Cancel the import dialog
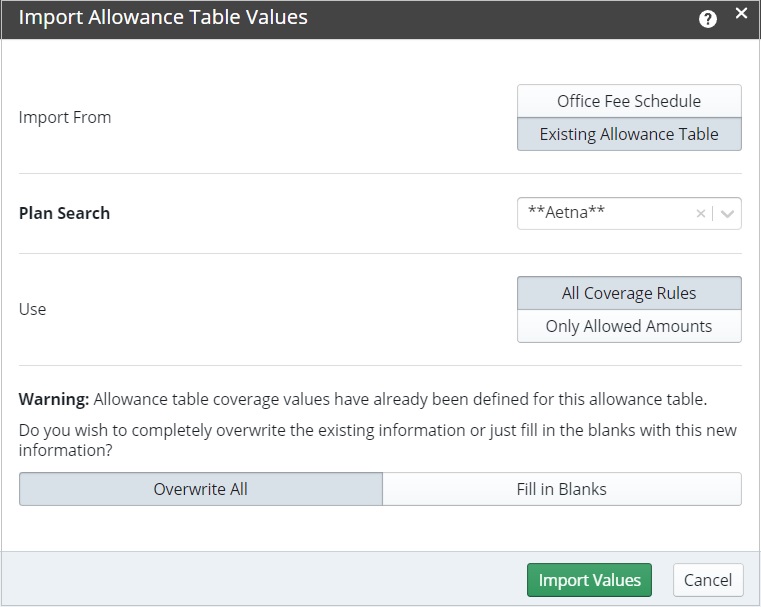This screenshot has height=607, width=761. click(708, 580)
